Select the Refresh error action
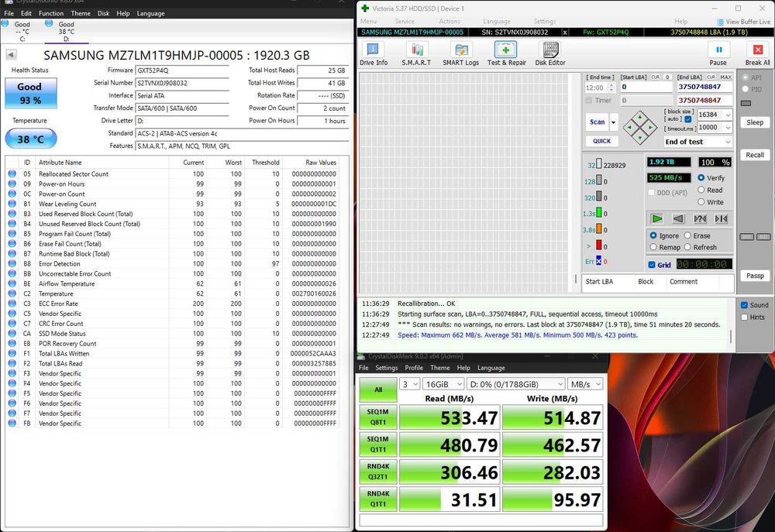 point(687,247)
